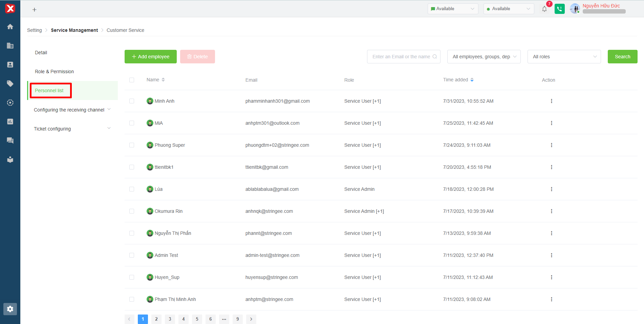
Task: Check the box for ttienitbk1
Action: pyautogui.click(x=132, y=167)
